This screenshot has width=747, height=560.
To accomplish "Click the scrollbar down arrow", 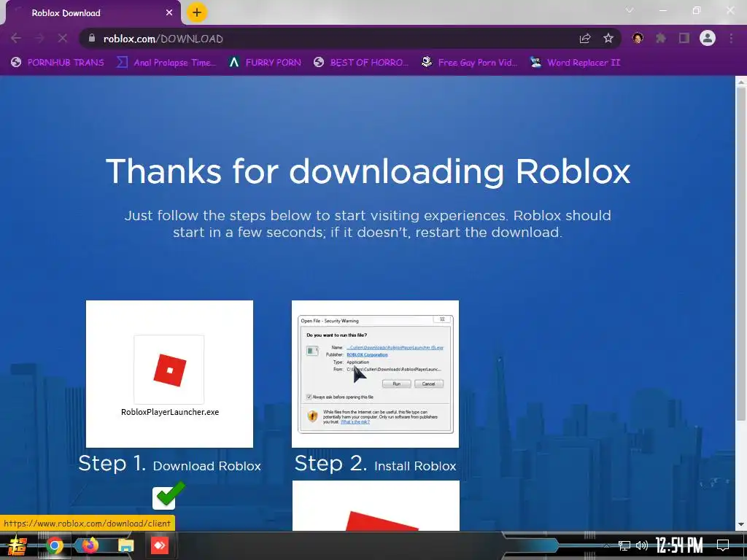I will pyautogui.click(x=741, y=525).
